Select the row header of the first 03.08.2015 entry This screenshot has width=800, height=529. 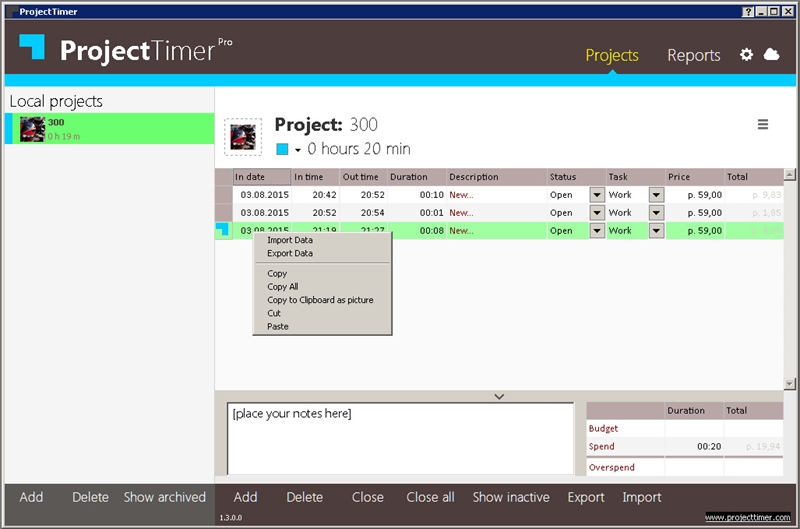click(223, 194)
